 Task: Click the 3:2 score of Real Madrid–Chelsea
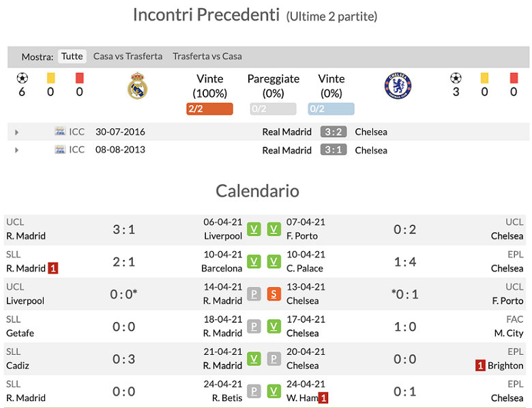tap(334, 132)
